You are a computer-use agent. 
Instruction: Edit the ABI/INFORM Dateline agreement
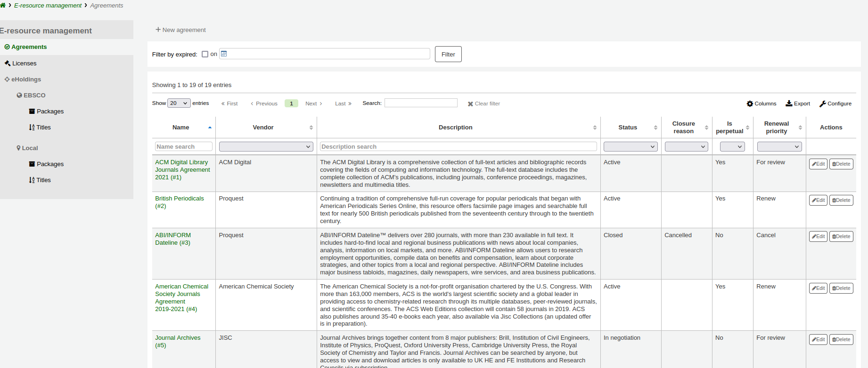point(818,237)
